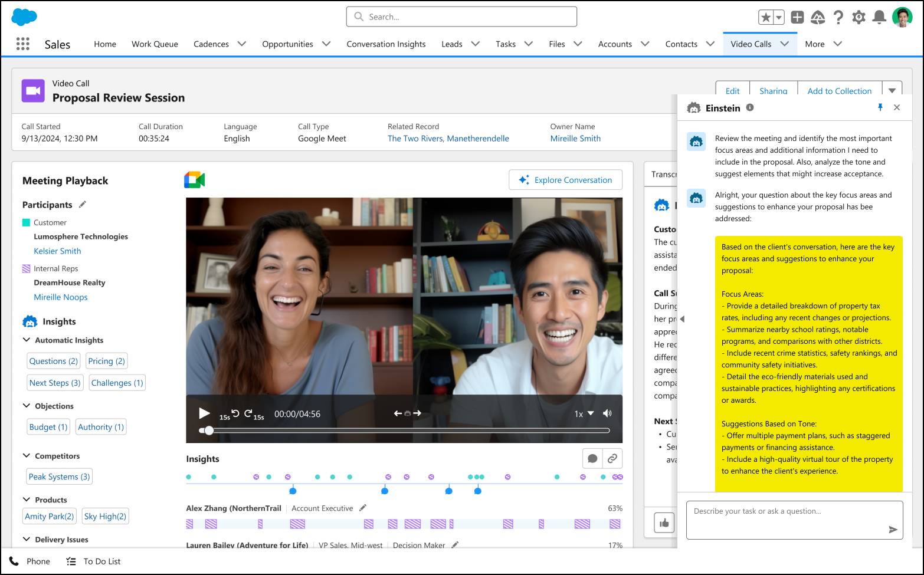Open the Notifications bell
924x575 pixels.
tap(879, 17)
